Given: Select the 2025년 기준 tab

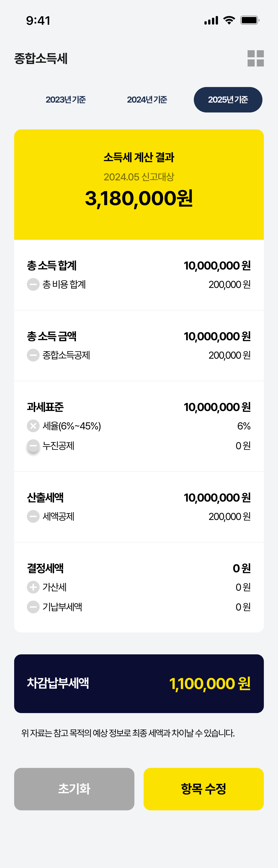Looking at the screenshot, I should click(228, 100).
